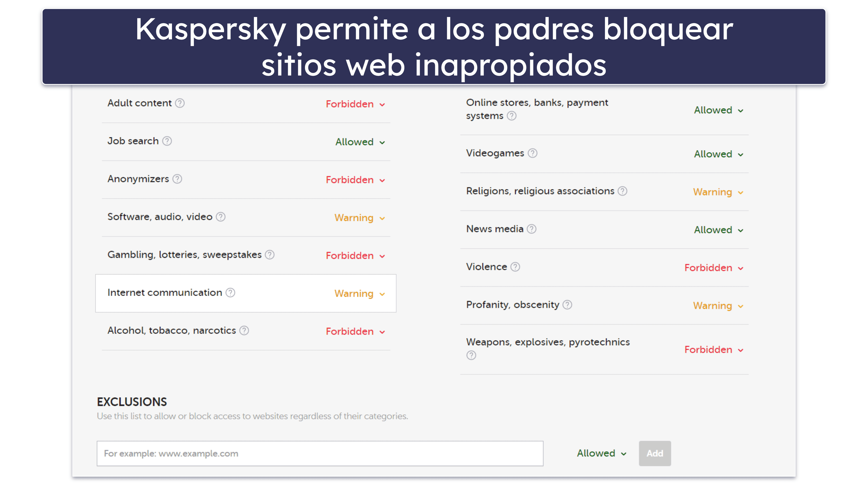Change the Violence Forbidden setting
The image size is (868, 485).
tap(714, 268)
